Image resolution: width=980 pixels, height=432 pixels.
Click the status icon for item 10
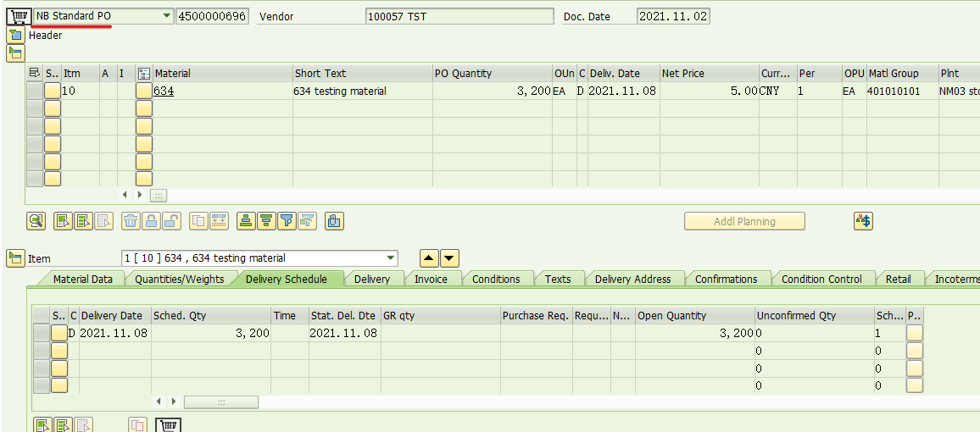point(53,91)
